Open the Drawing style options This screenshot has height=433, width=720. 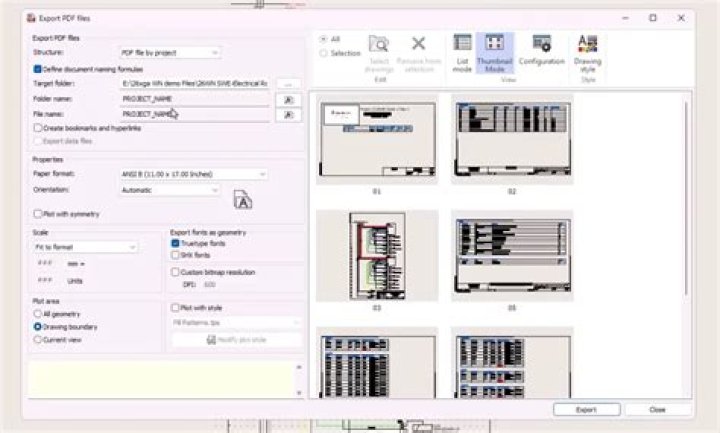tap(587, 53)
